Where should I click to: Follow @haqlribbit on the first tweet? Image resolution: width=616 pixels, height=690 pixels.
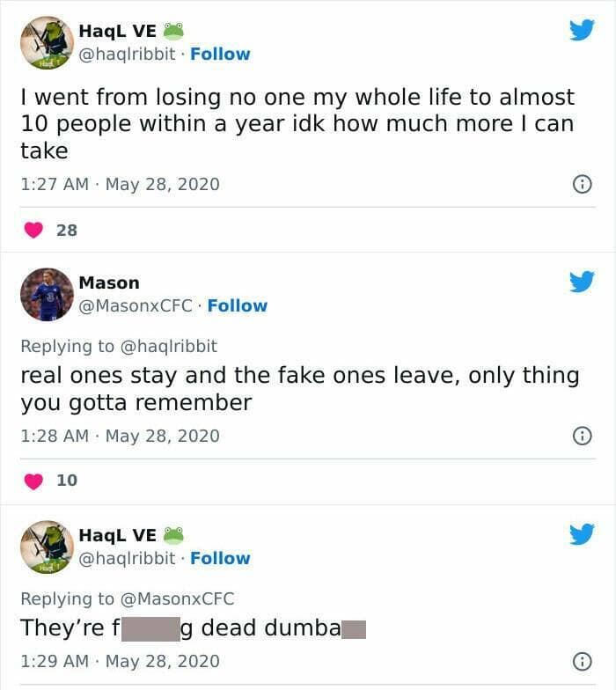(220, 54)
